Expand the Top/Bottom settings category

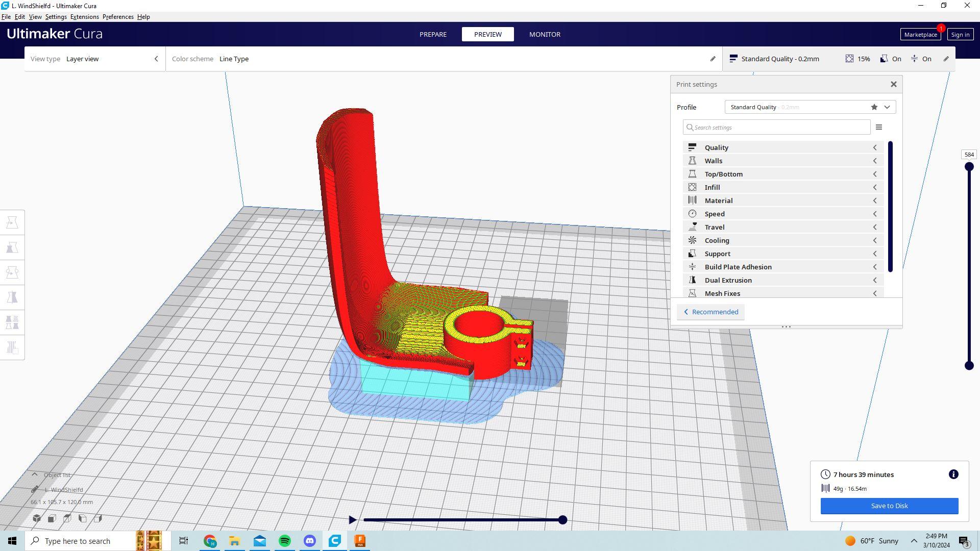click(783, 174)
